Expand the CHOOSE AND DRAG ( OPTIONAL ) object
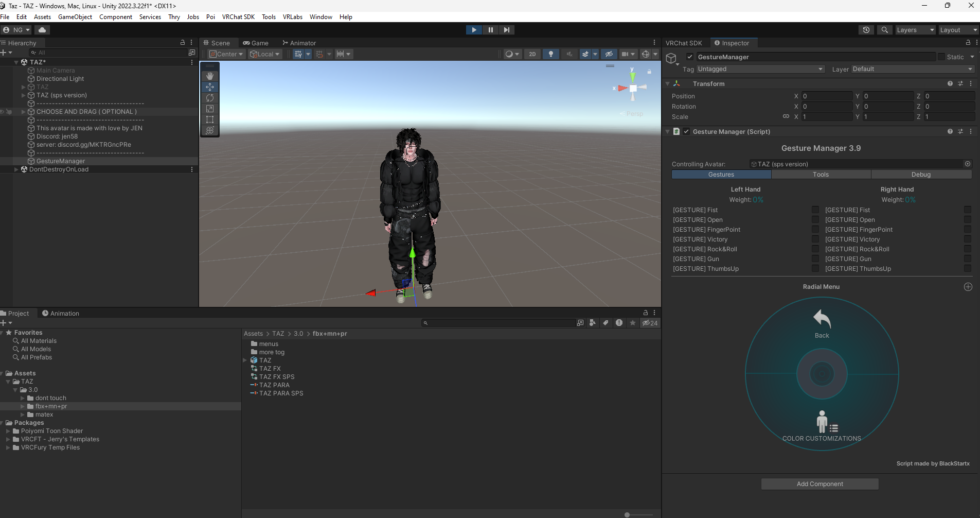This screenshot has width=980, height=518. (x=23, y=112)
